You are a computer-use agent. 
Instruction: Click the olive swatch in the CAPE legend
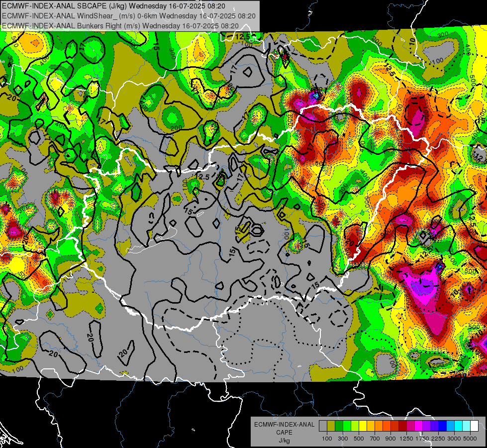tap(331, 426)
